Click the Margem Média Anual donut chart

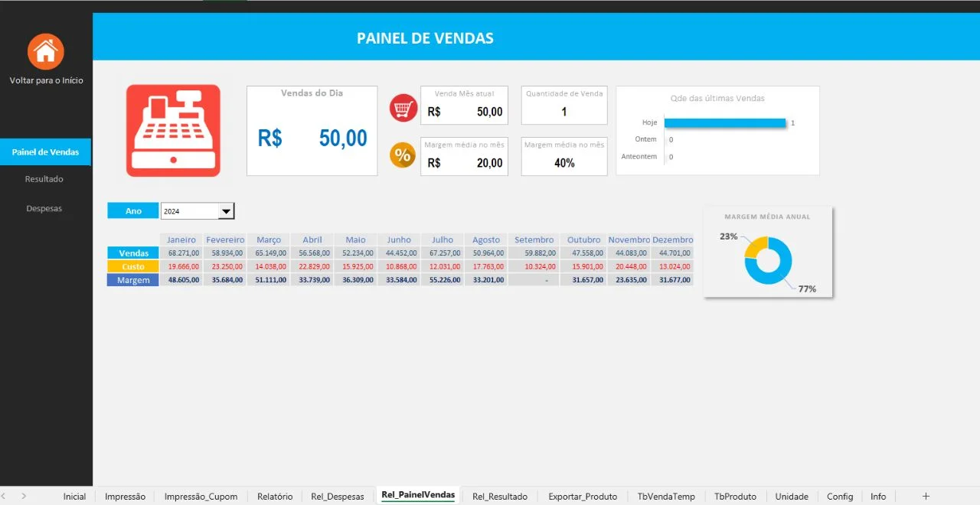pyautogui.click(x=768, y=260)
